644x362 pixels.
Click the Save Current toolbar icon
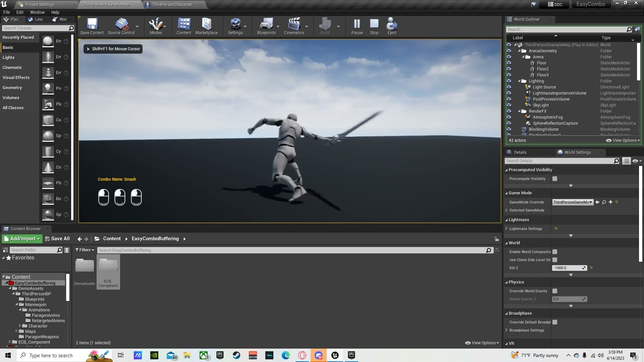(92, 26)
